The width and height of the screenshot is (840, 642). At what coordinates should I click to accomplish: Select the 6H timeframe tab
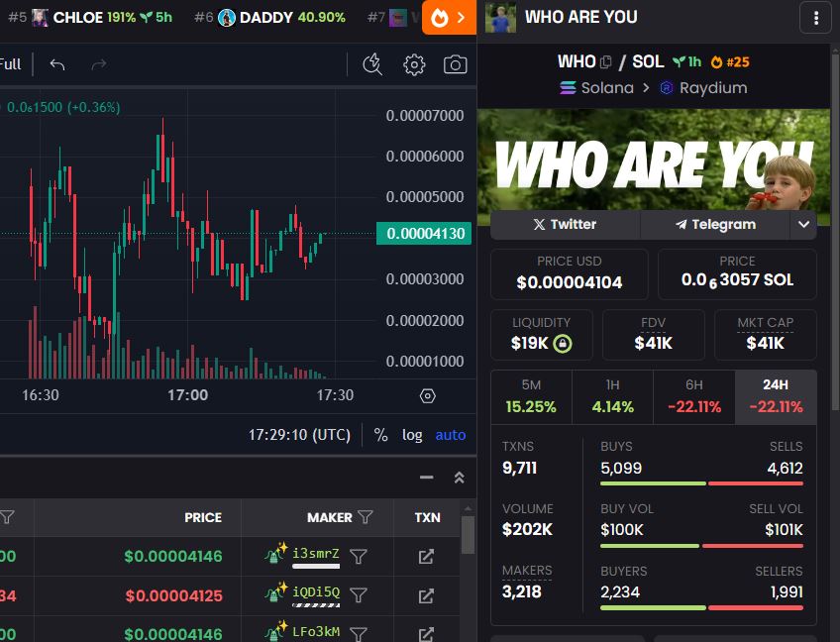(x=694, y=397)
